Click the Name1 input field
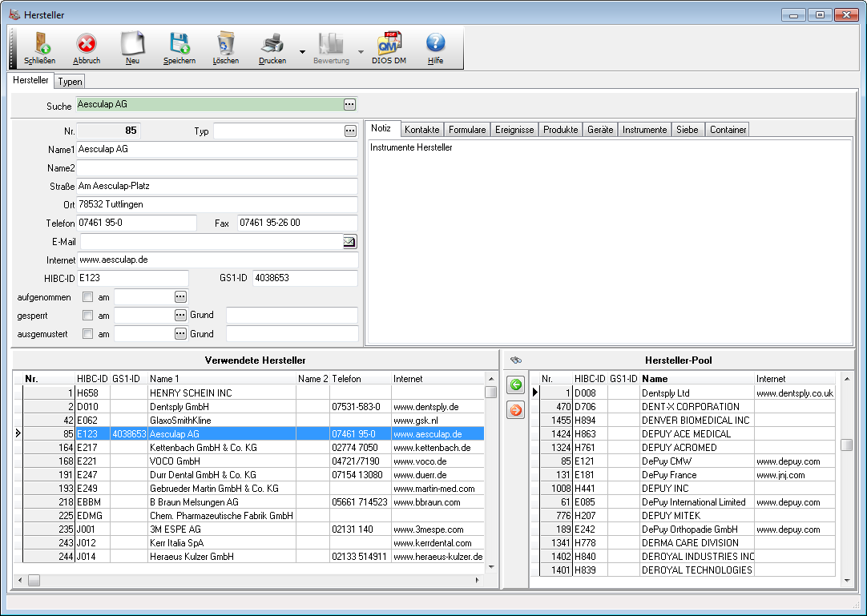This screenshot has height=616, width=867. click(x=216, y=149)
